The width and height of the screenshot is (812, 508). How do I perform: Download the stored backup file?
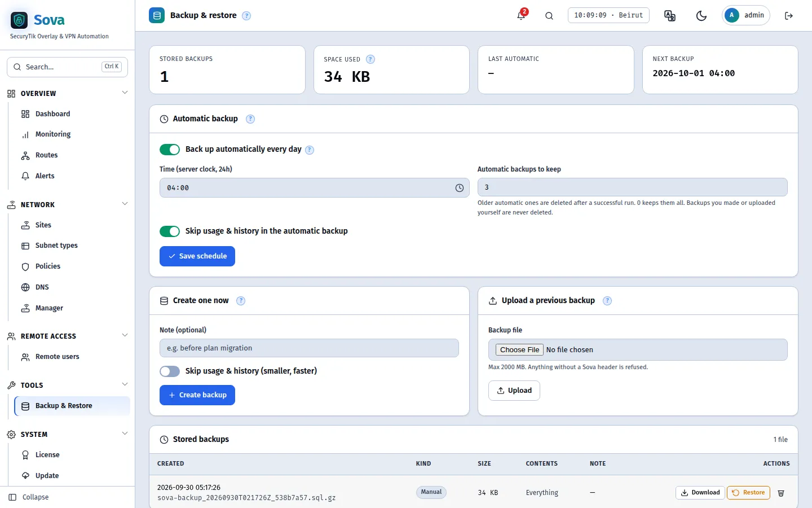click(x=700, y=493)
